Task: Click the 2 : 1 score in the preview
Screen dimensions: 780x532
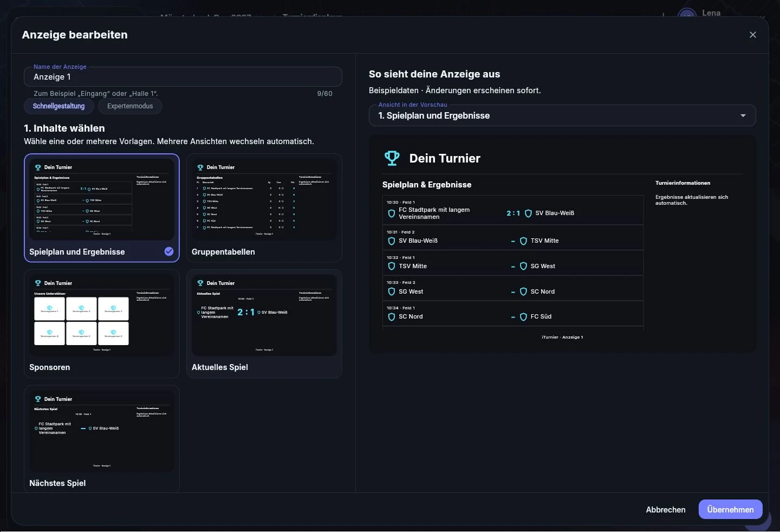Action: click(513, 213)
